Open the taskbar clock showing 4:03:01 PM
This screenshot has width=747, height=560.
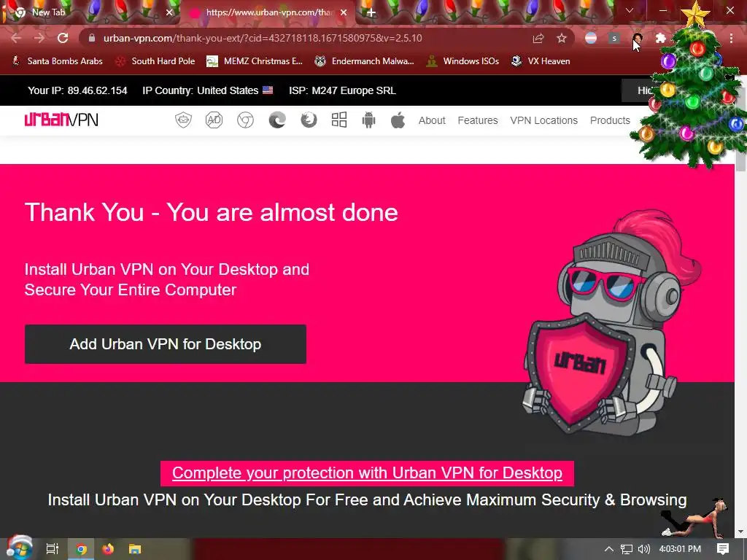coord(680,549)
